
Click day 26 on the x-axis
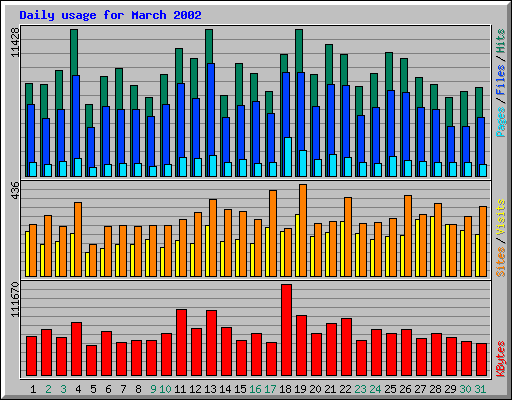pos(405,389)
